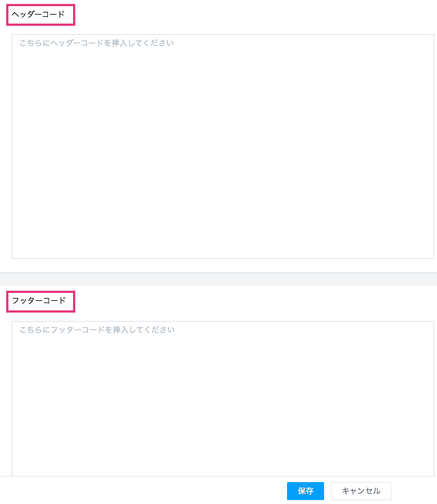Click placeholder こちらにヘッダーコードを挿入してください
The width and height of the screenshot is (437, 504).
[97, 43]
